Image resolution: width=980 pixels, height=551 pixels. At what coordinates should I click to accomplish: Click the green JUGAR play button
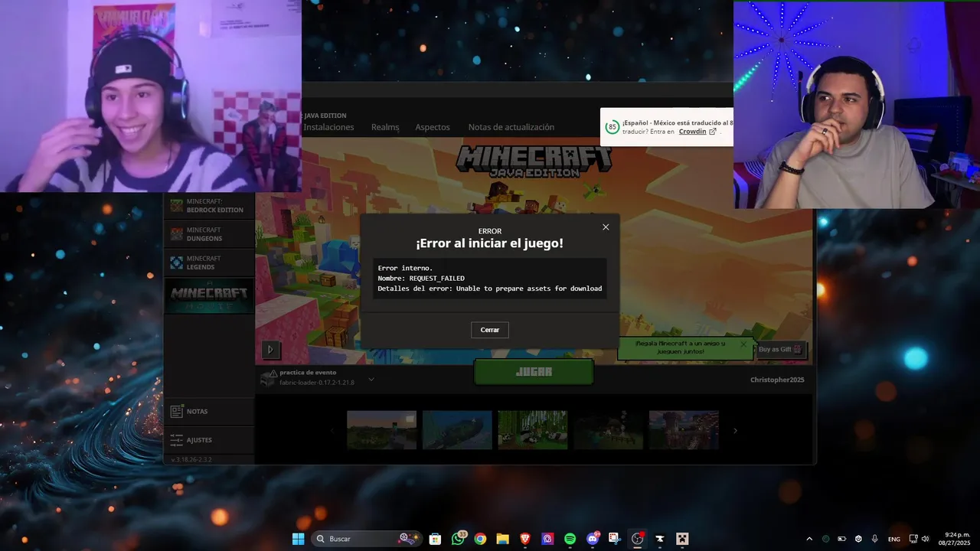(534, 372)
